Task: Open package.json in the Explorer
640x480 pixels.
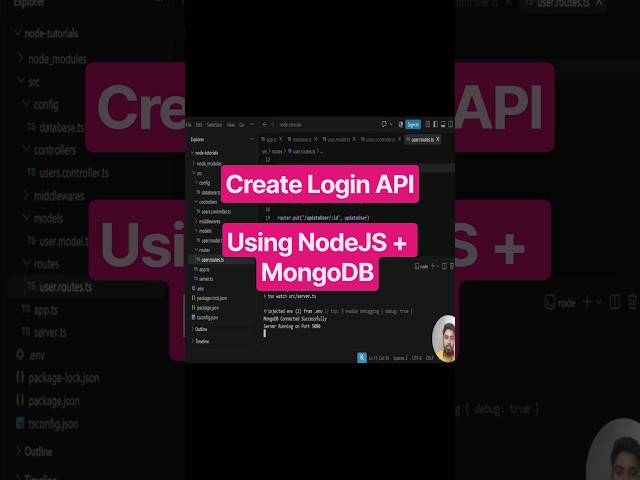Action: (205, 308)
